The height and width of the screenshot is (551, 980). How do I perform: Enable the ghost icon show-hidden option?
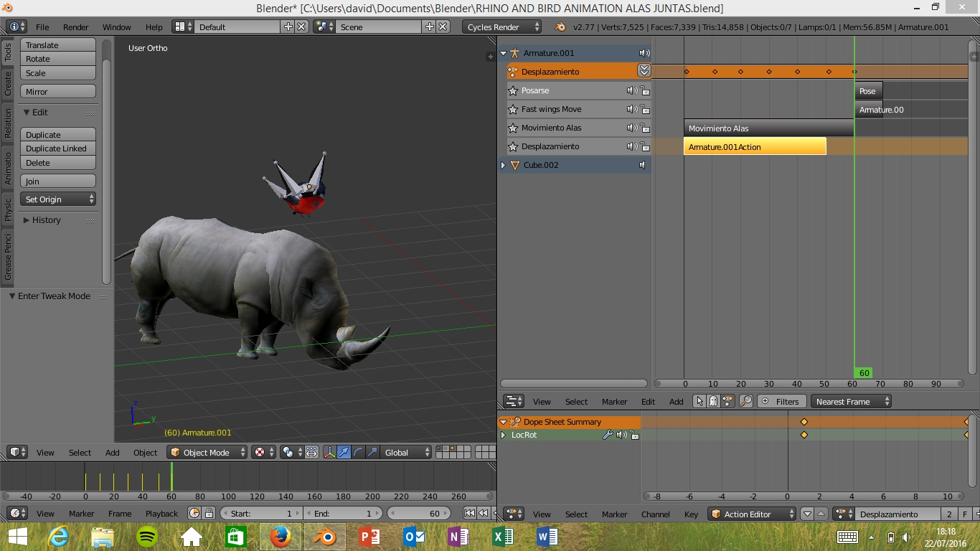point(713,402)
